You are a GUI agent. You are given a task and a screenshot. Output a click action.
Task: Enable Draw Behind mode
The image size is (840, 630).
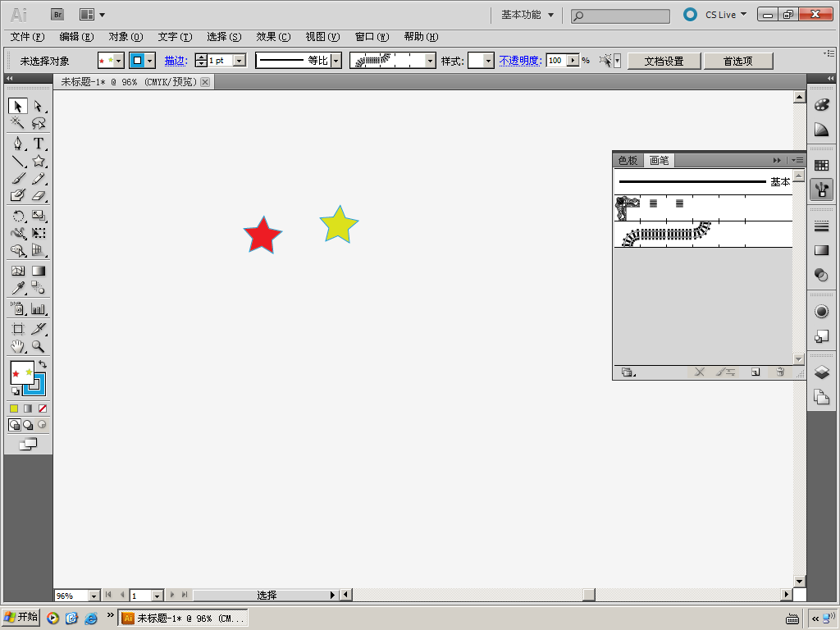click(28, 425)
